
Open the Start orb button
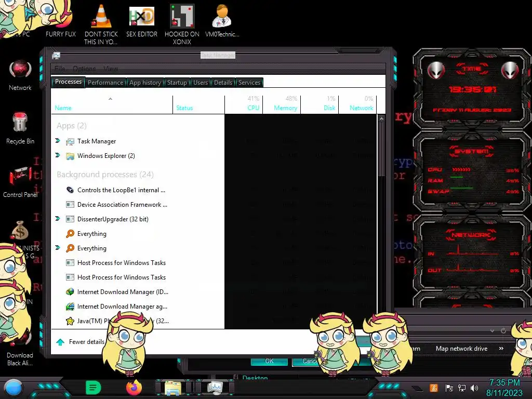(14, 388)
